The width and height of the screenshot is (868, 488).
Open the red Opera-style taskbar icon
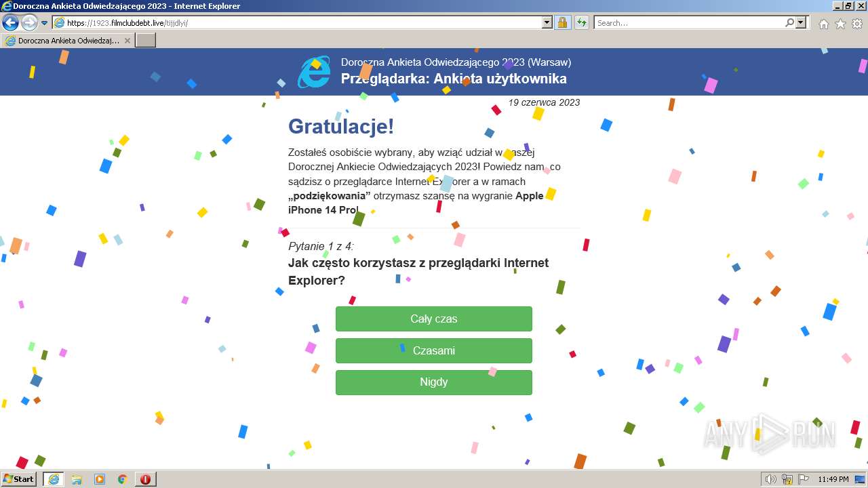(x=145, y=479)
